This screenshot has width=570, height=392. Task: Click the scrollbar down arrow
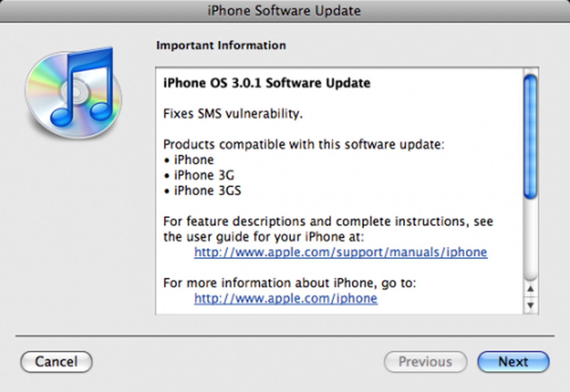tap(530, 305)
